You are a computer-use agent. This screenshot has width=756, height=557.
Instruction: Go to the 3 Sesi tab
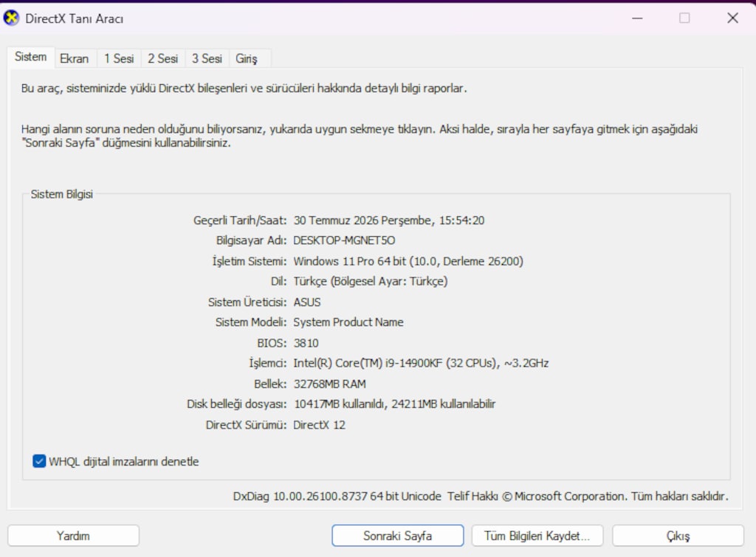click(207, 59)
